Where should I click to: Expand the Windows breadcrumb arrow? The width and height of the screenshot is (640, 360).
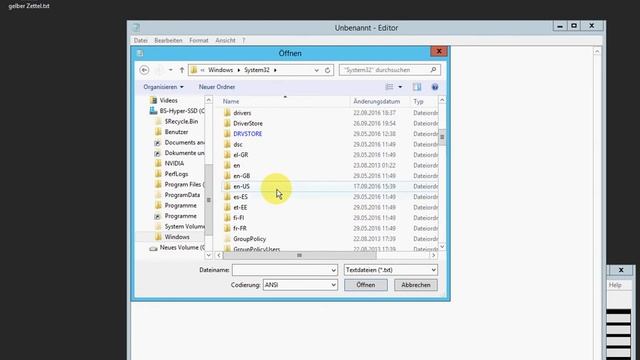point(239,70)
